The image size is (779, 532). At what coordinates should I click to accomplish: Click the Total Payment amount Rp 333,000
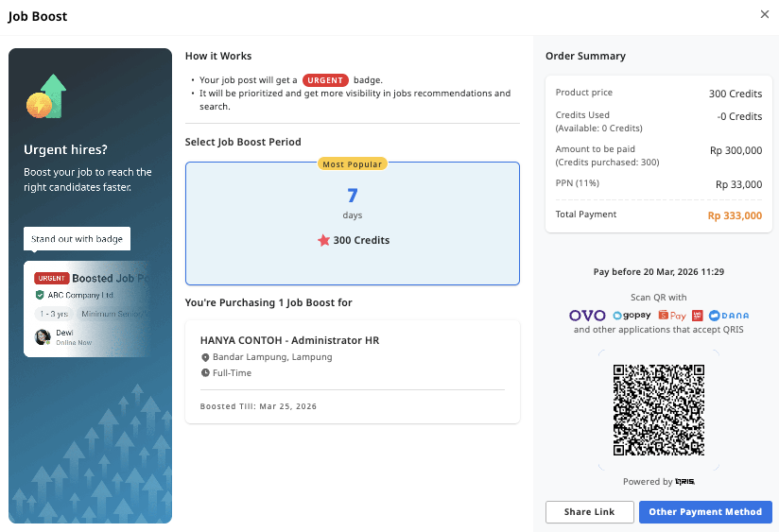(x=735, y=215)
